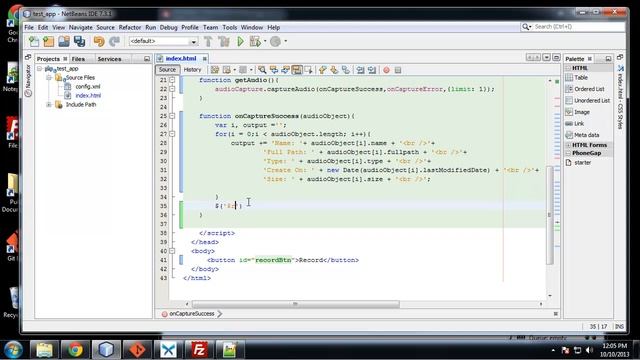Collapse the body fold at line 40

[172, 251]
